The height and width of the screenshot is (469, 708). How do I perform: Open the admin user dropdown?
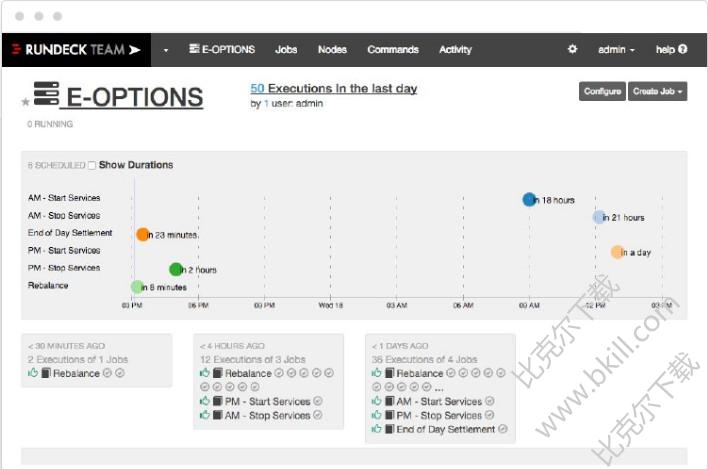point(616,49)
